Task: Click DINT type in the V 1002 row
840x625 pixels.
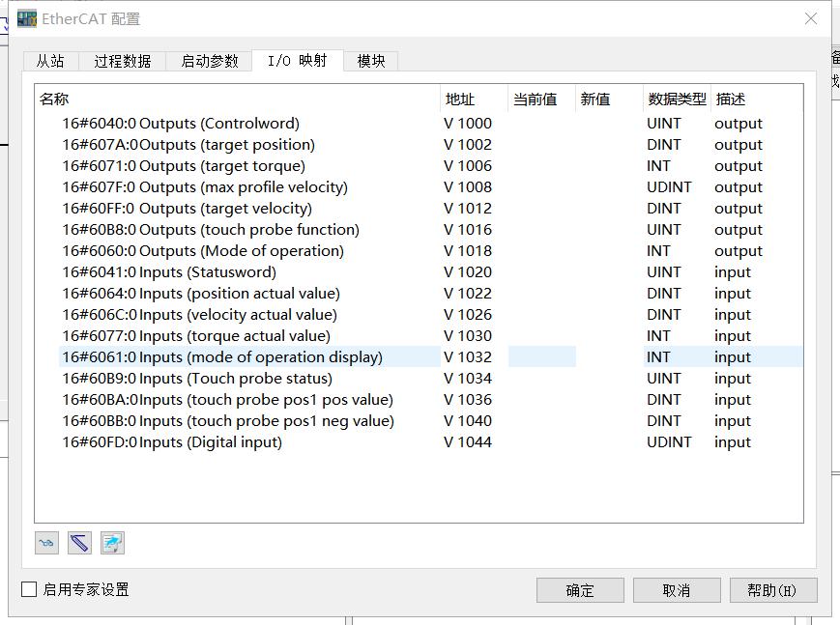Action: pos(664,145)
